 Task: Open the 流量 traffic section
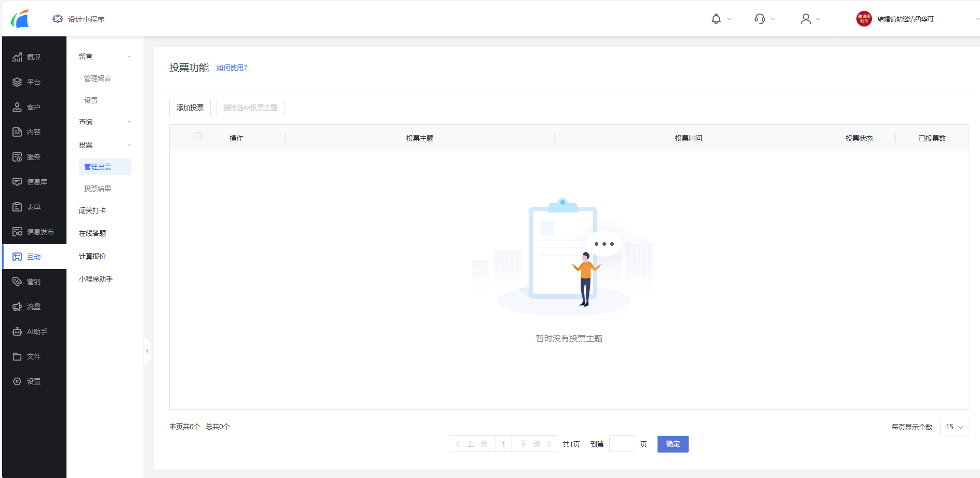[33, 306]
